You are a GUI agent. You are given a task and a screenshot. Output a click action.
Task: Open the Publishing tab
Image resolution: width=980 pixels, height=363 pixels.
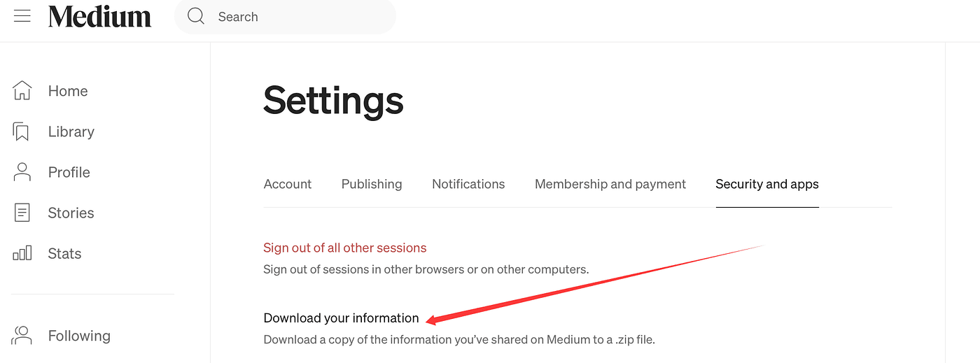(x=372, y=184)
